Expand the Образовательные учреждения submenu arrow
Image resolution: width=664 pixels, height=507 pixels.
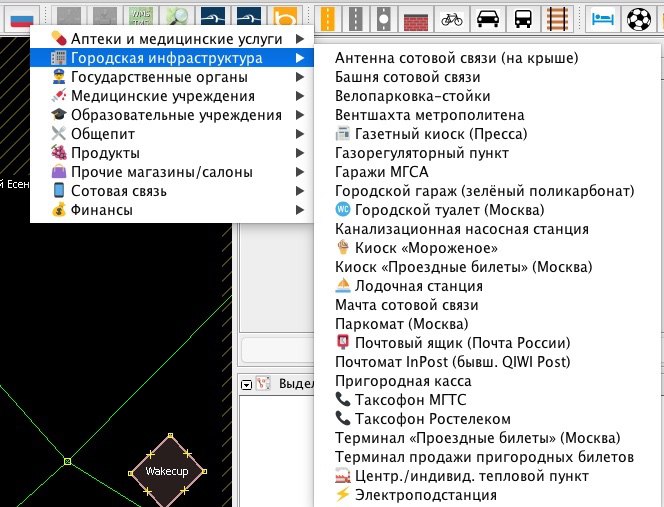pos(300,115)
